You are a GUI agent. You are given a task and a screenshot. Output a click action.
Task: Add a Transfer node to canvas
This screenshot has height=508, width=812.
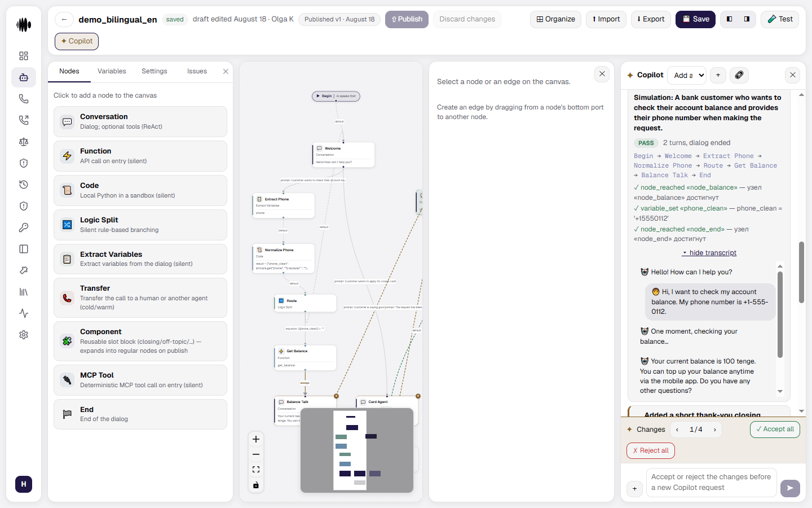140,297
